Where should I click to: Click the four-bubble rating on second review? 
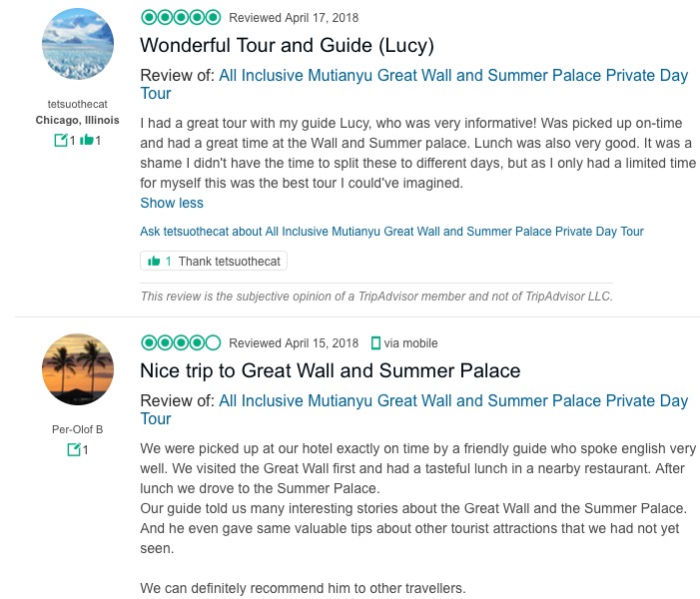[181, 342]
